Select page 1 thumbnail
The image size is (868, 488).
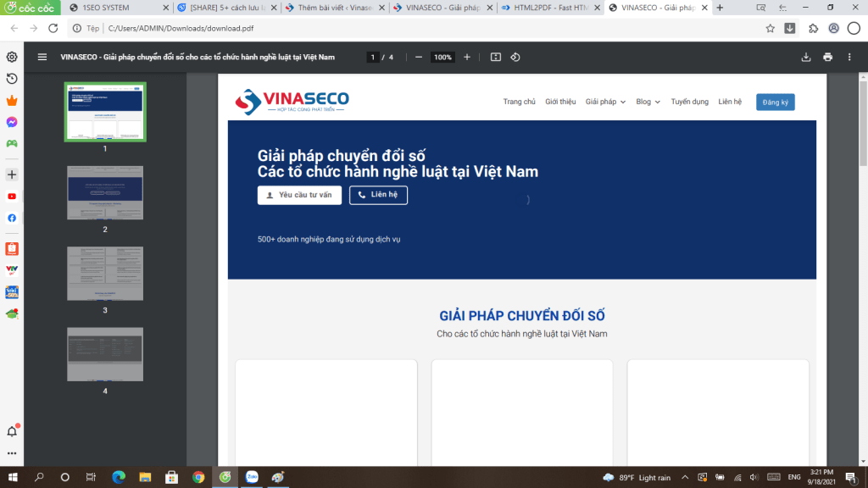tap(105, 112)
